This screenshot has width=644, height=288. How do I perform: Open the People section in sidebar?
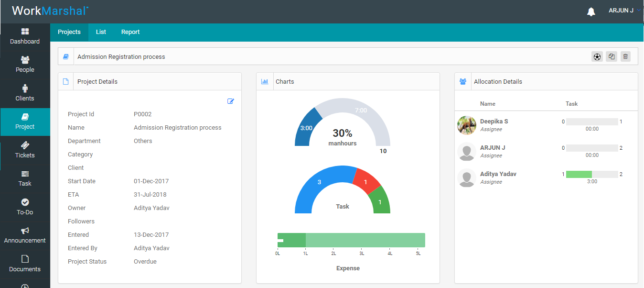pos(25,65)
